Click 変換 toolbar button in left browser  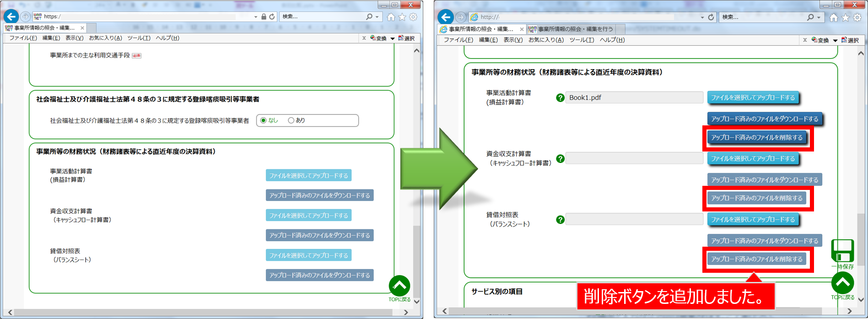pyautogui.click(x=378, y=38)
